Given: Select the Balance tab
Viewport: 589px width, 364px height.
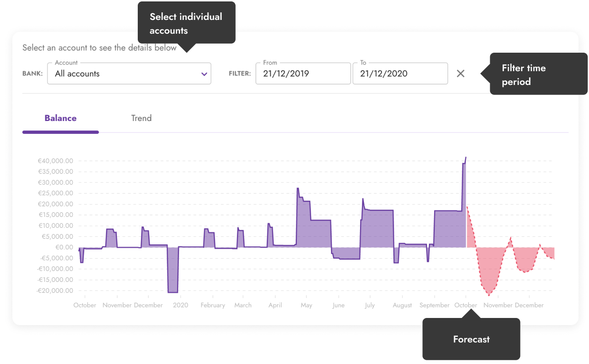Looking at the screenshot, I should pos(60,118).
